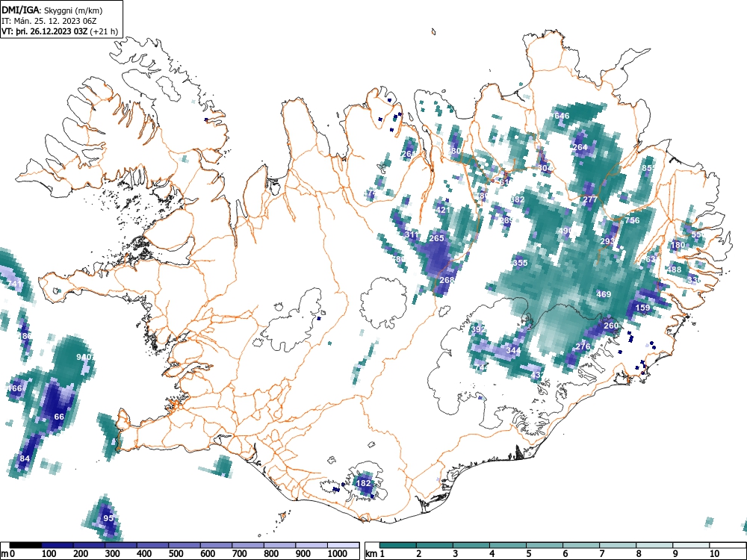Click the 260 visibility value
Screen dimensions: 747x560
click(x=611, y=326)
